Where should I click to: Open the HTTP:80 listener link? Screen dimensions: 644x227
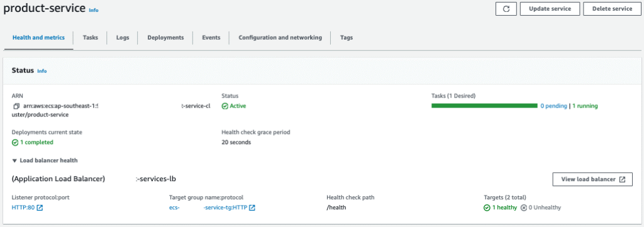click(23, 208)
